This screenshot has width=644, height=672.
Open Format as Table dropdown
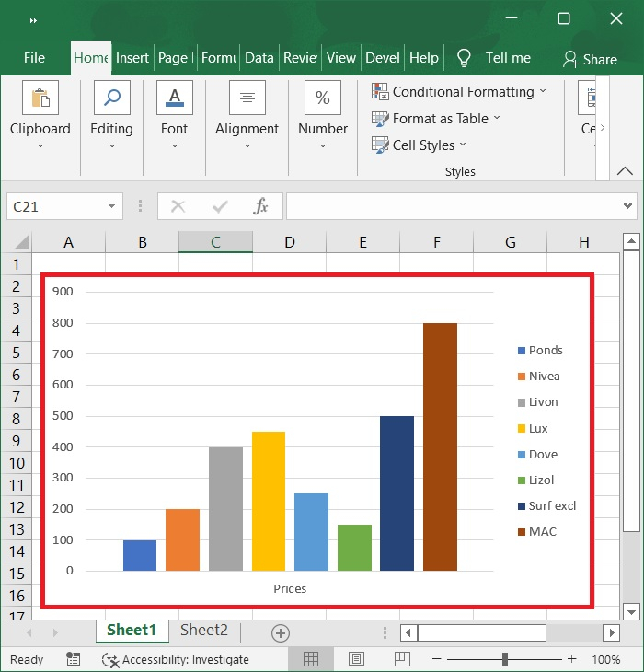[497, 118]
